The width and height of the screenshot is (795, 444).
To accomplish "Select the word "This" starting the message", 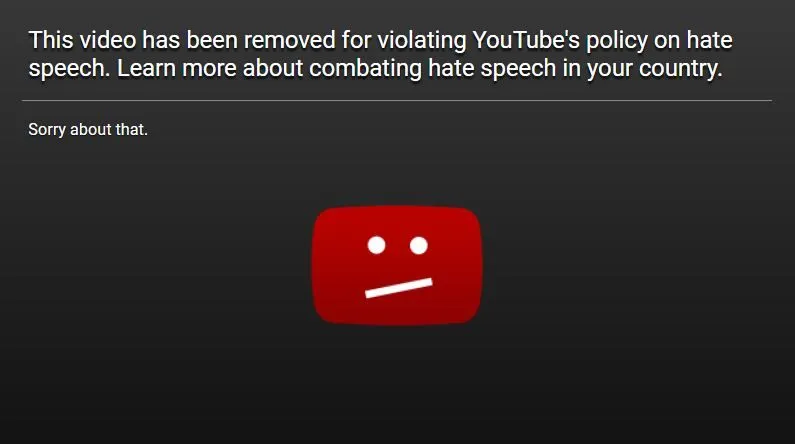I will pos(51,41).
